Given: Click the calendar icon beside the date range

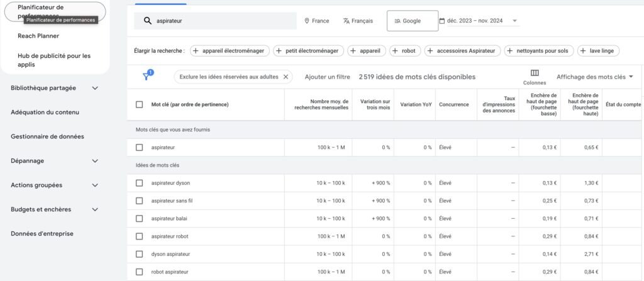Looking at the screenshot, I should pyautogui.click(x=442, y=21).
